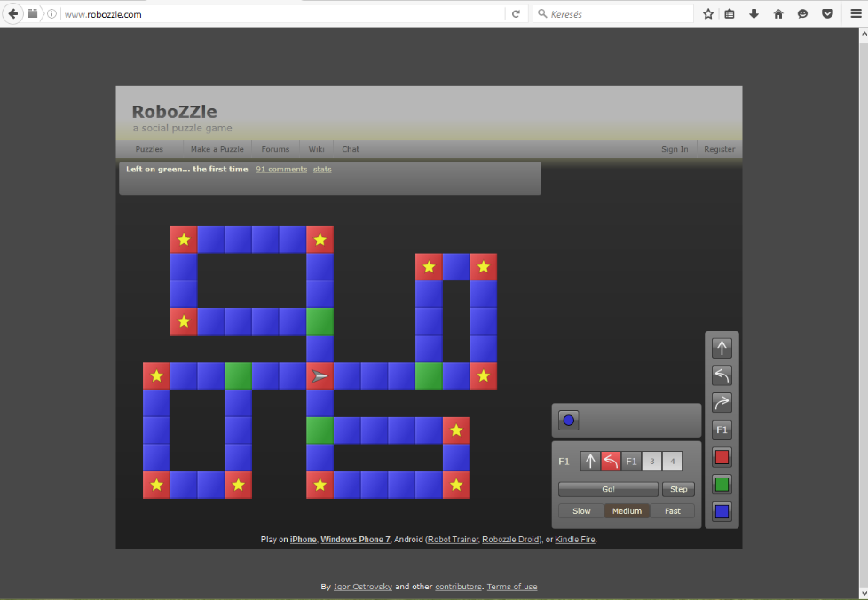Open Make a Puzzle page
This screenshot has height=600, width=868.
click(x=217, y=149)
